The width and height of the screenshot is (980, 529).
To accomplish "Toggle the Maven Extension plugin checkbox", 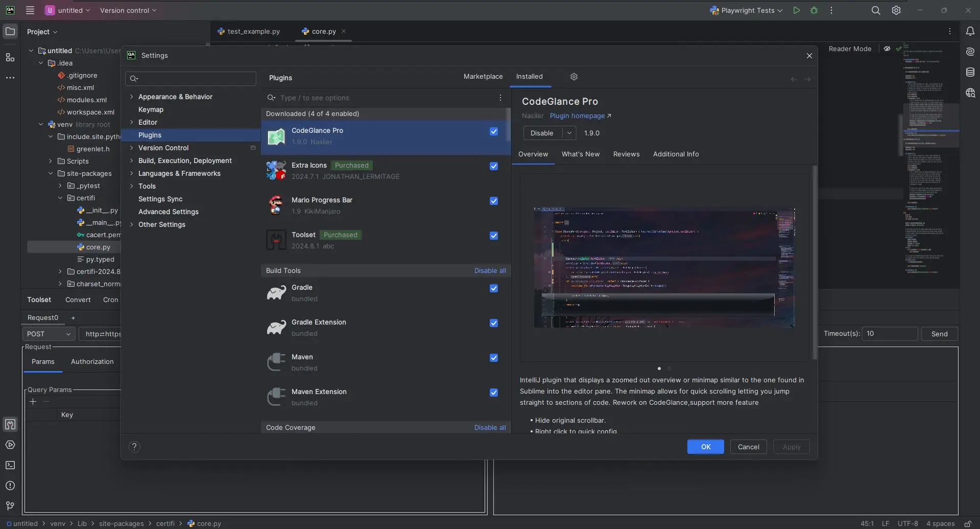I will [x=494, y=393].
